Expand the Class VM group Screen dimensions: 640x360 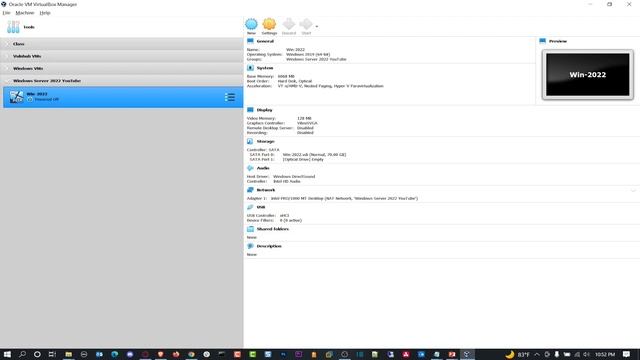point(122,44)
